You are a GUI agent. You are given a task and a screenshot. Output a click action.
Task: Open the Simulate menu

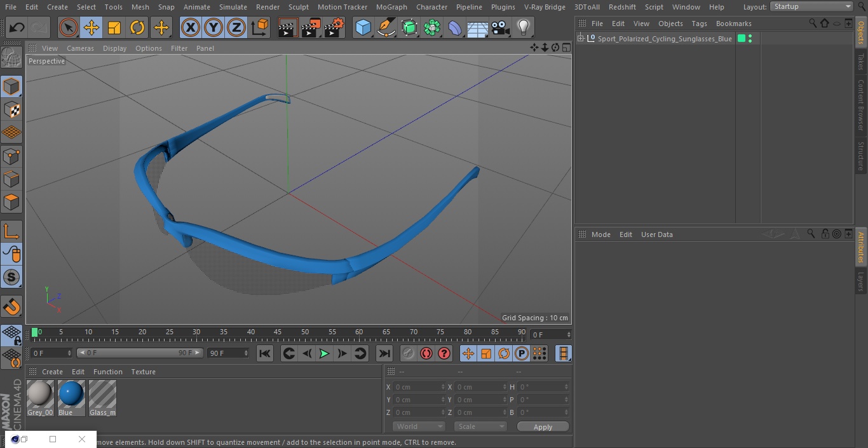coord(233,7)
